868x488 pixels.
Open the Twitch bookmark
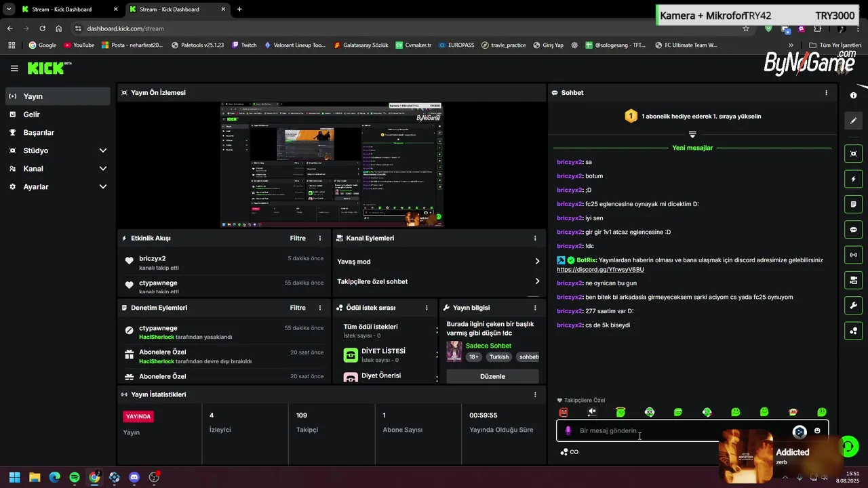(243, 45)
